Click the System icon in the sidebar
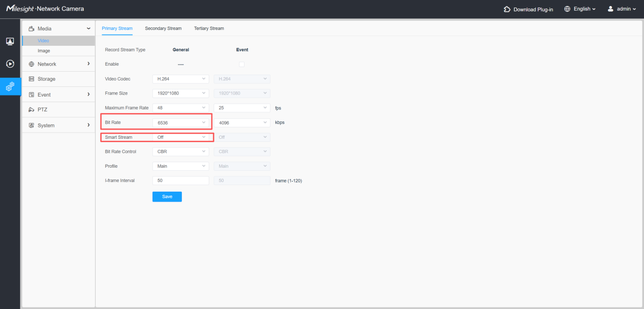The image size is (644, 309). (32, 126)
